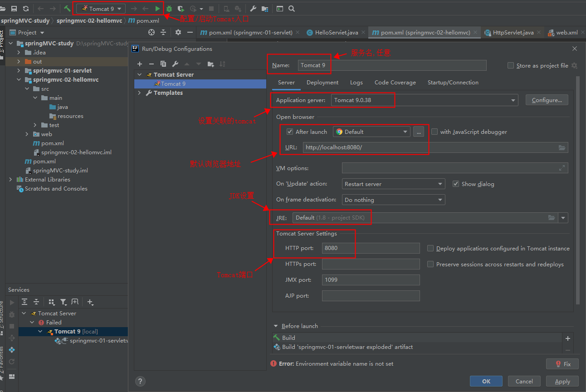Image resolution: width=586 pixels, height=392 pixels.
Task: Expand VM options field arrows icon
Action: [x=562, y=168]
